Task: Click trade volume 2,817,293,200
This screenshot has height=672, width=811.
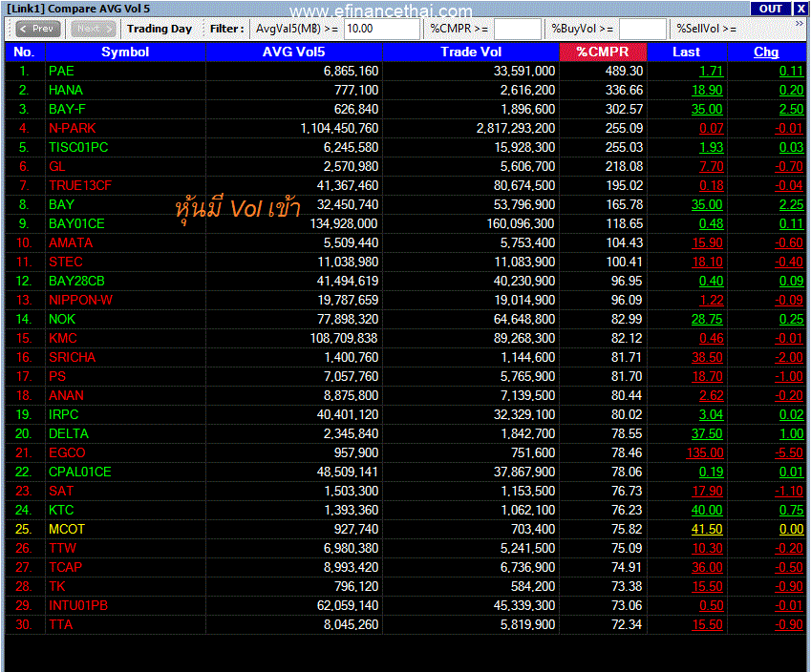Action: click(516, 128)
